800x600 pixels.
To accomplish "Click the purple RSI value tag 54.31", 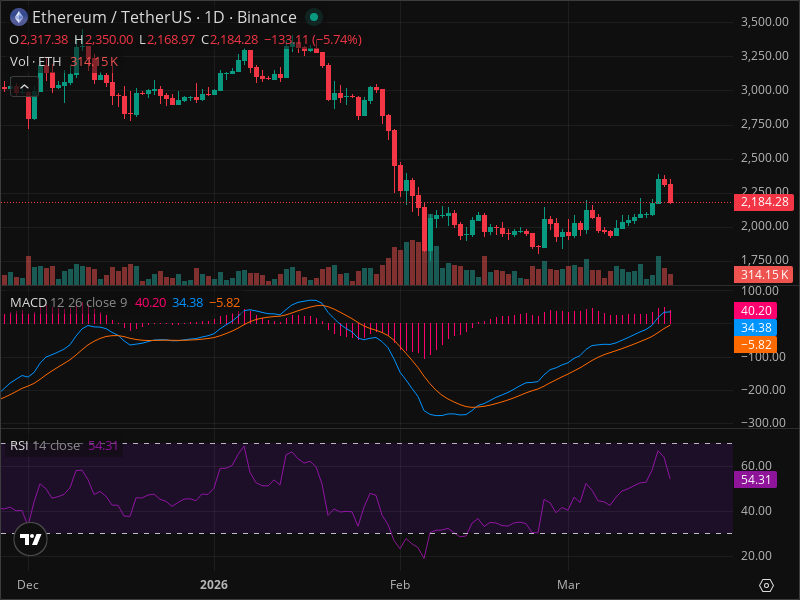I will [756, 480].
